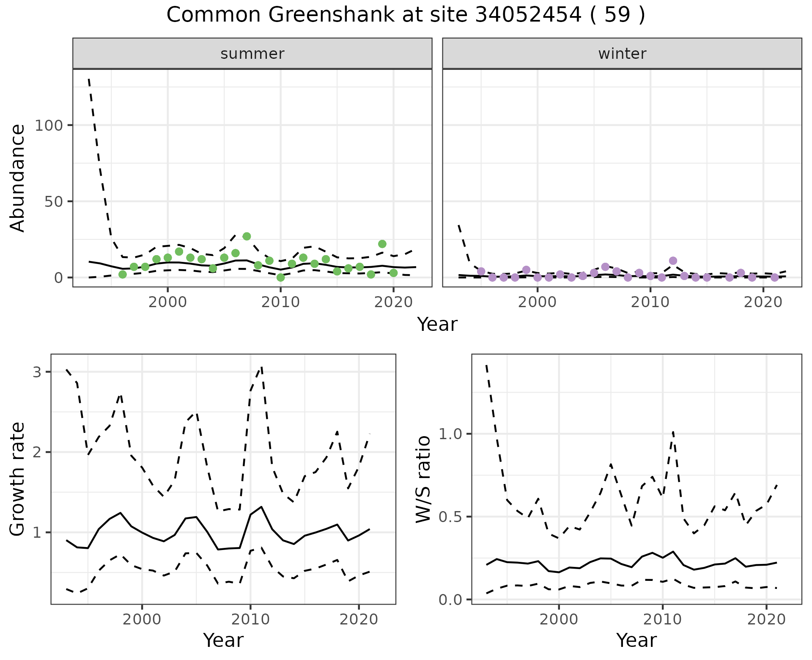This screenshot has height=660, width=812.
Task: Click the winter facet header strip
Action: click(x=622, y=54)
